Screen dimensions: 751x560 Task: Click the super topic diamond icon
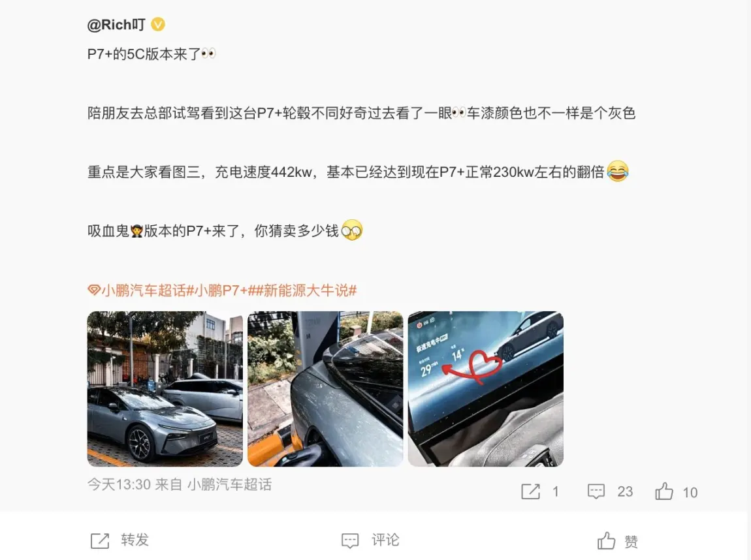pos(94,290)
